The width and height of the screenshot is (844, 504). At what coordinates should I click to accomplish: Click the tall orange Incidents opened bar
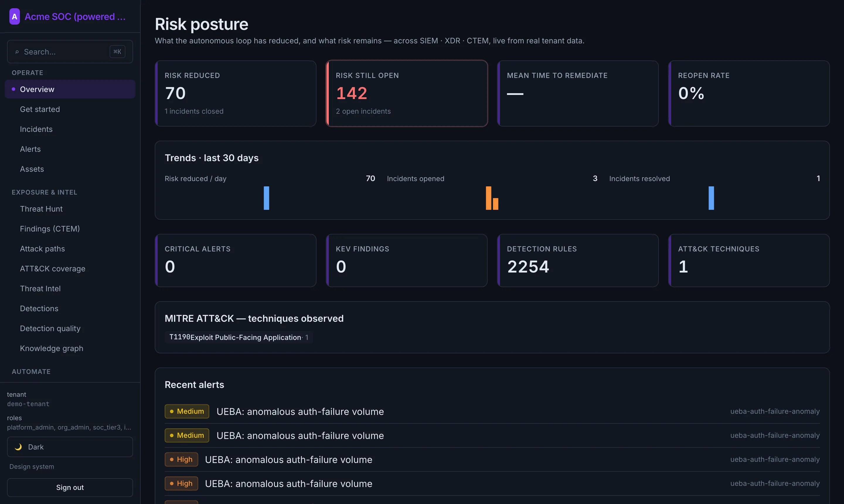pos(489,198)
